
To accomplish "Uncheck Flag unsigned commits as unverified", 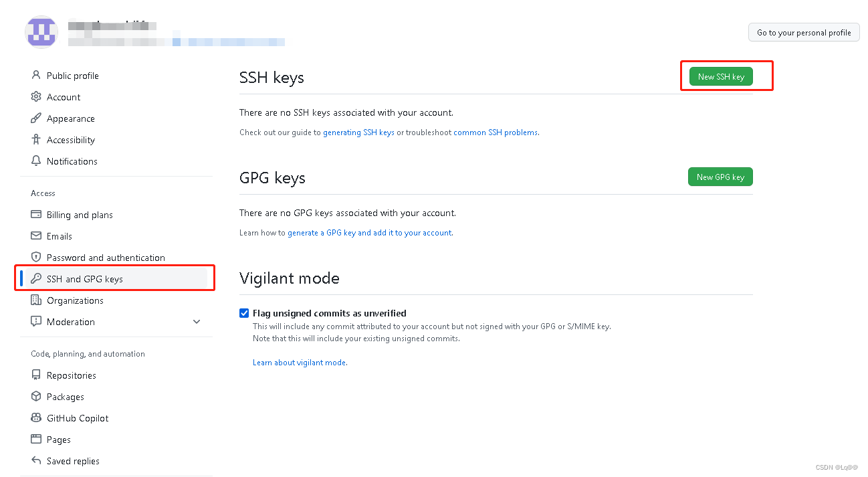I will (x=244, y=313).
